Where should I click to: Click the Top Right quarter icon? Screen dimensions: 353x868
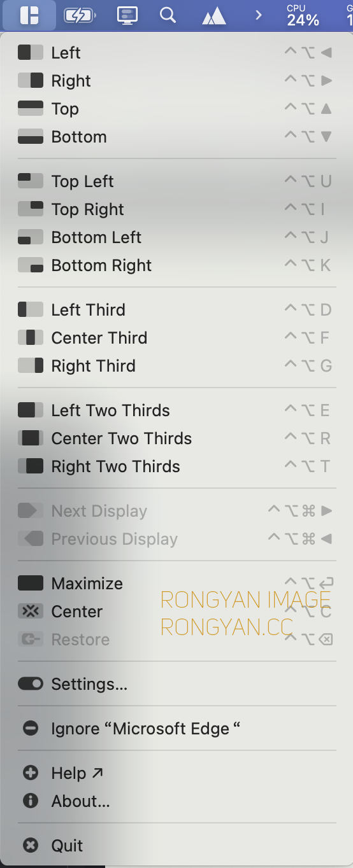(x=31, y=209)
